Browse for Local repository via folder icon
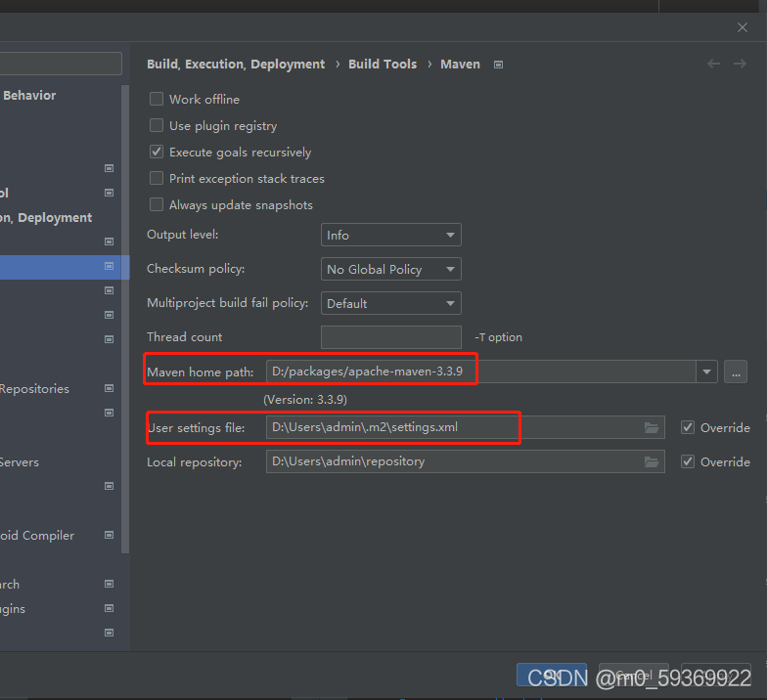 (x=652, y=461)
